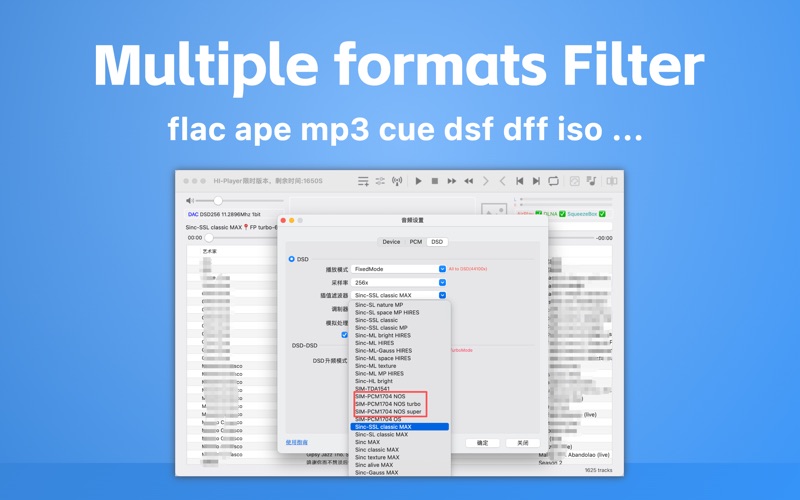
Task: Click the 1625 tracks status text
Action: click(x=598, y=470)
